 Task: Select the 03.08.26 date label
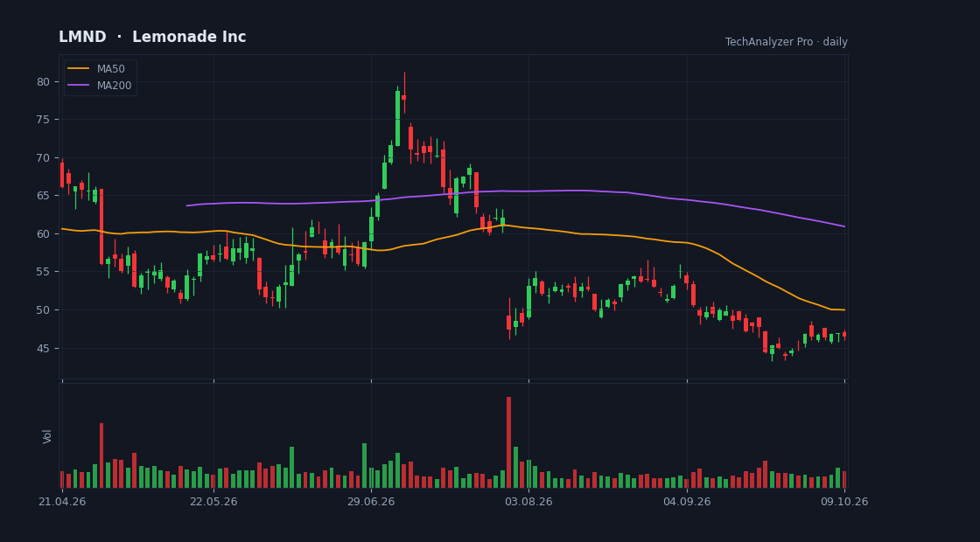coord(528,502)
